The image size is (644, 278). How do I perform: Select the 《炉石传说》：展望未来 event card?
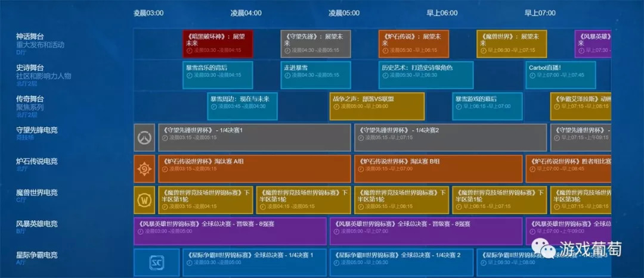click(x=414, y=44)
